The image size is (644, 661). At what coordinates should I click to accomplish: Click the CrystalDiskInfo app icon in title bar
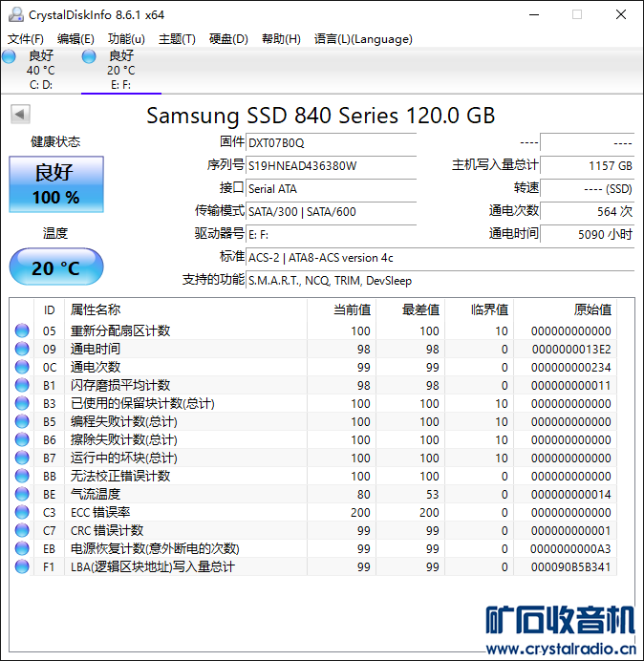[16, 14]
